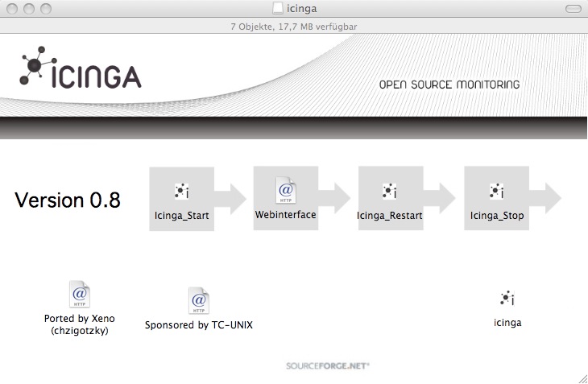Open the Webinterface HTTP link icon
The image size is (588, 384).
click(286, 190)
